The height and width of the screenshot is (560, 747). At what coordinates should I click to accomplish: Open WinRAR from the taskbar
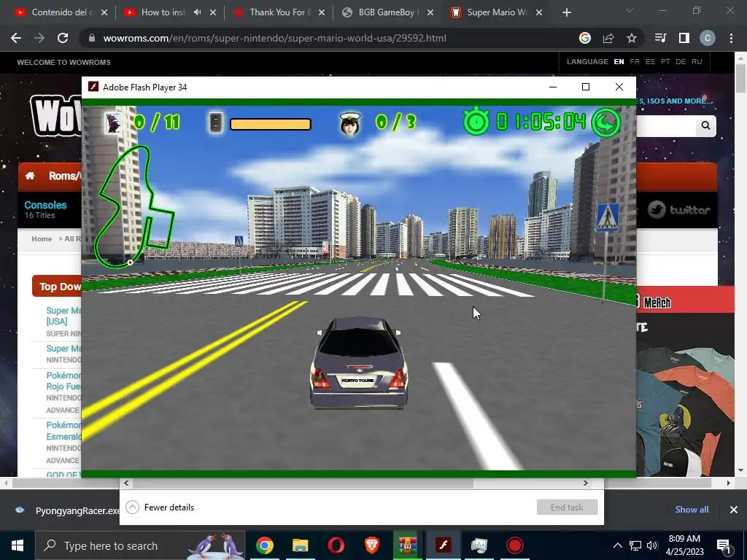pyautogui.click(x=407, y=545)
